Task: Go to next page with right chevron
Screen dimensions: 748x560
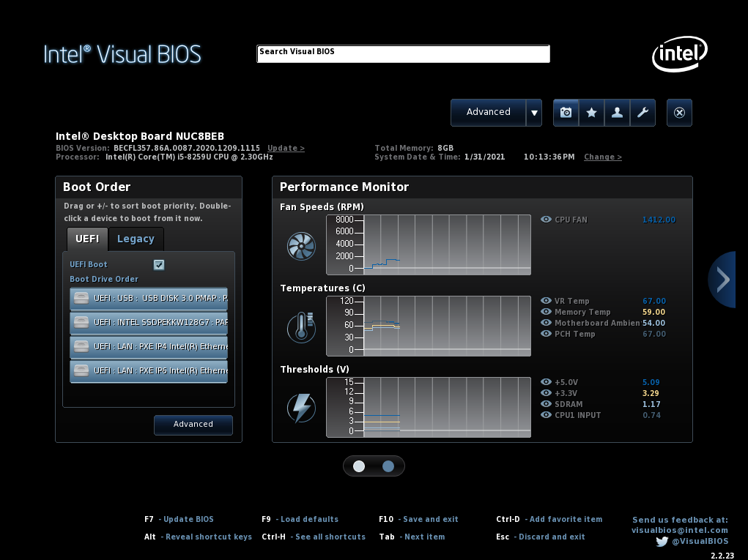Action: pos(723,279)
